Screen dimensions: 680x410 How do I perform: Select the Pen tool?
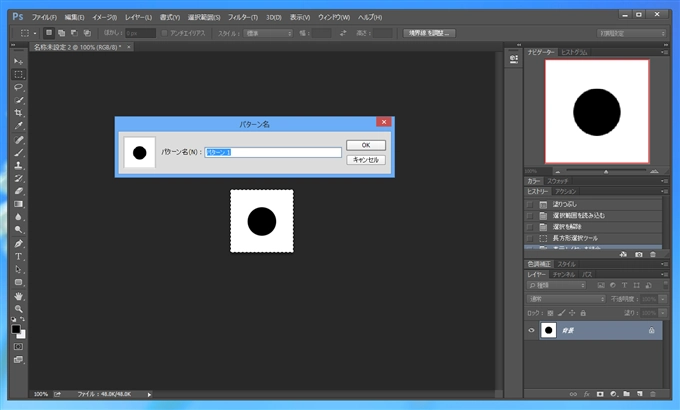tap(18, 243)
